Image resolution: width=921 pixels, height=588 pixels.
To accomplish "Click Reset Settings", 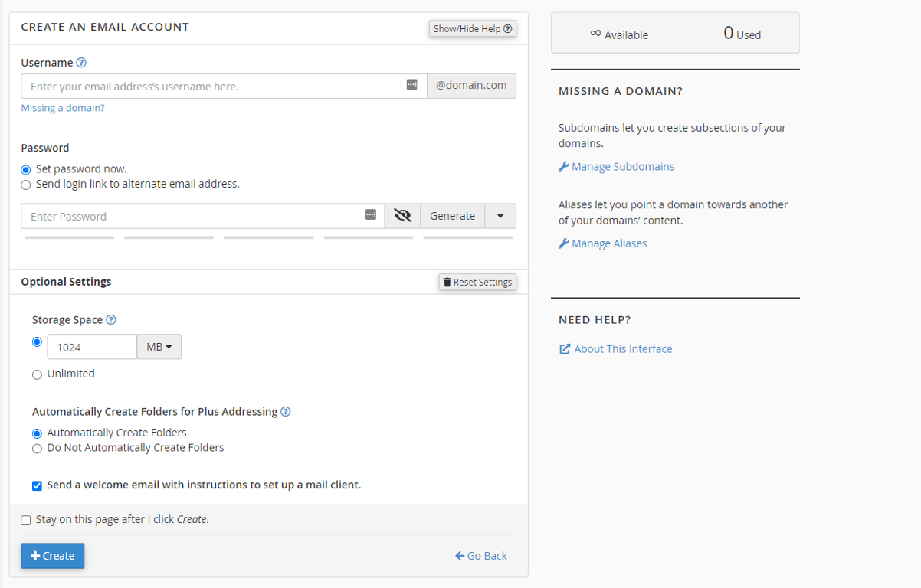I will [477, 281].
